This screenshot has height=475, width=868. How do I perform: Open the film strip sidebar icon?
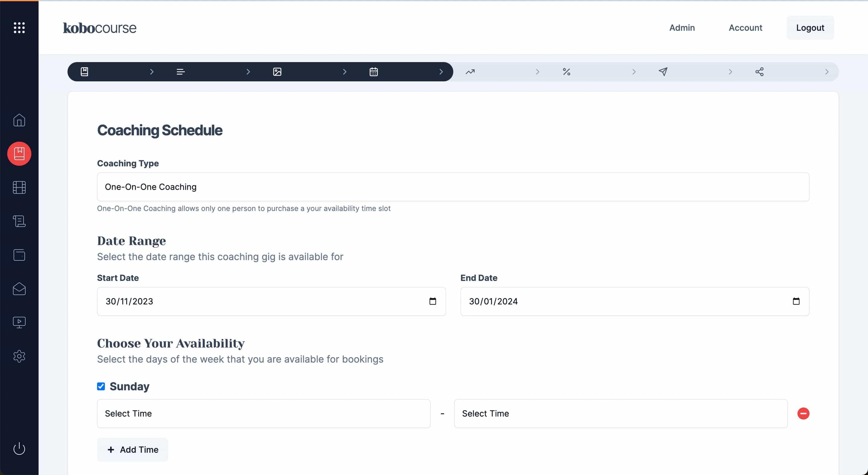click(x=19, y=187)
